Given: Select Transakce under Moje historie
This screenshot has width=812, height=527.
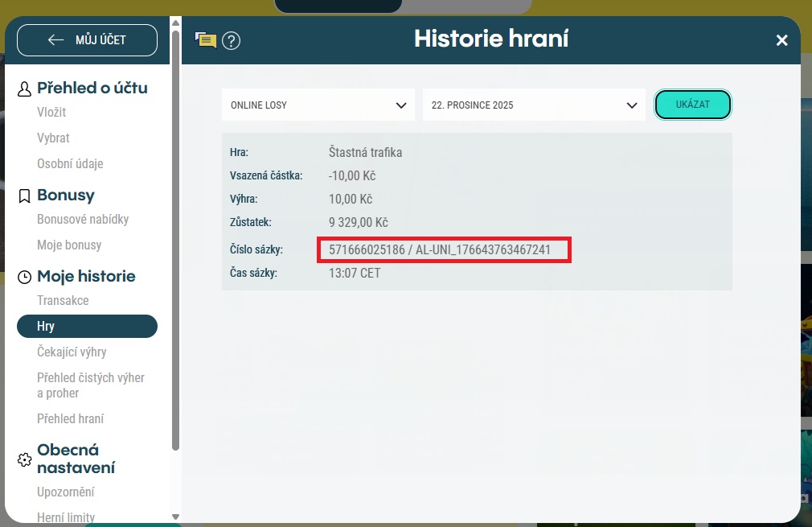Looking at the screenshot, I should (63, 301).
